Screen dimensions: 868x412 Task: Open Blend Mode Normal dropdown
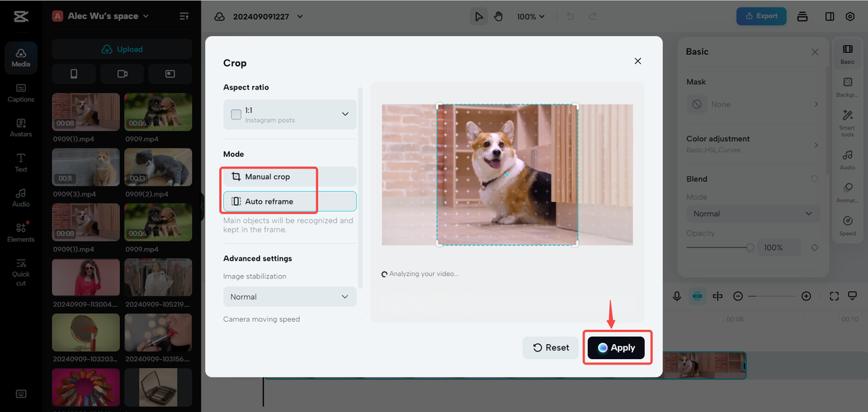(x=753, y=213)
